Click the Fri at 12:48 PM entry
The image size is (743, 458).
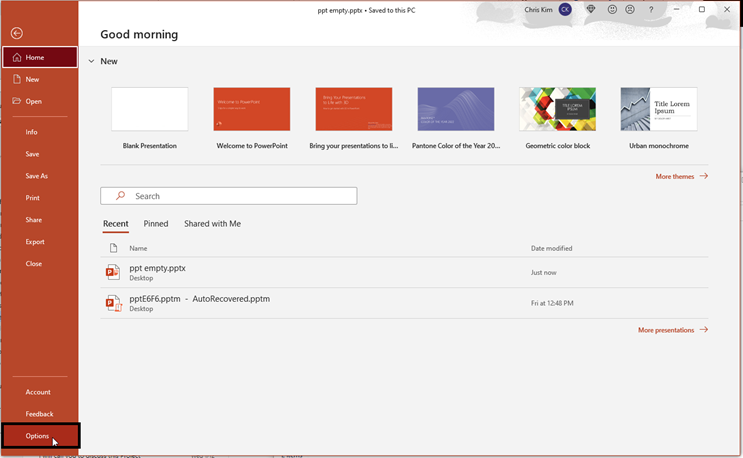pos(552,303)
